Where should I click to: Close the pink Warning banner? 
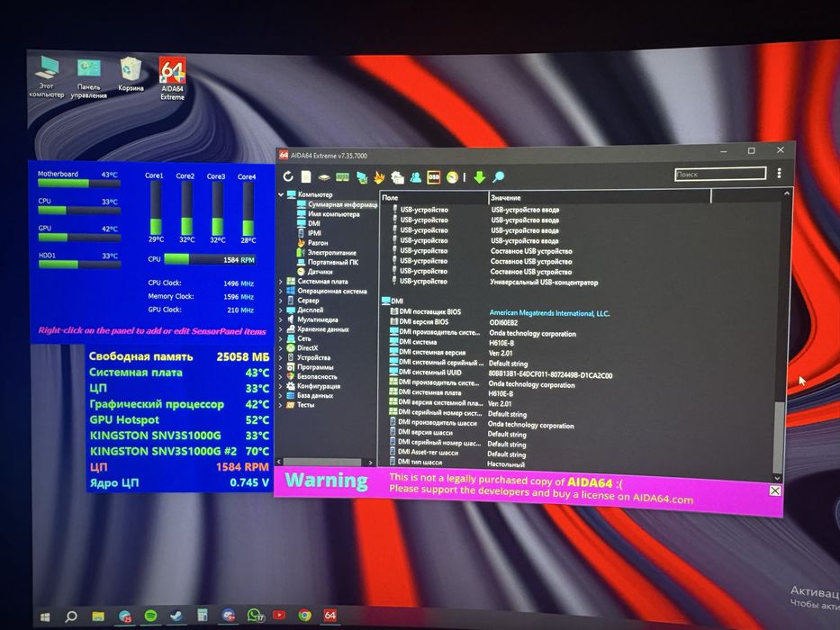(774, 490)
